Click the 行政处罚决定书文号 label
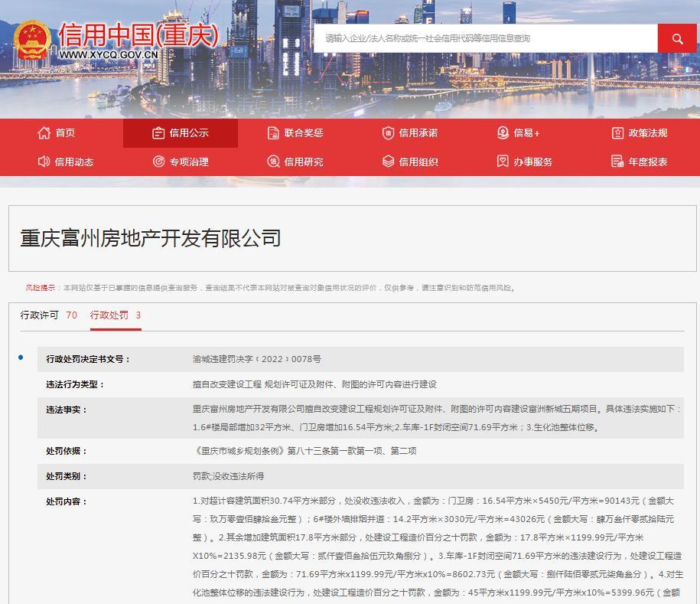This screenshot has height=604, width=700. pos(87,359)
